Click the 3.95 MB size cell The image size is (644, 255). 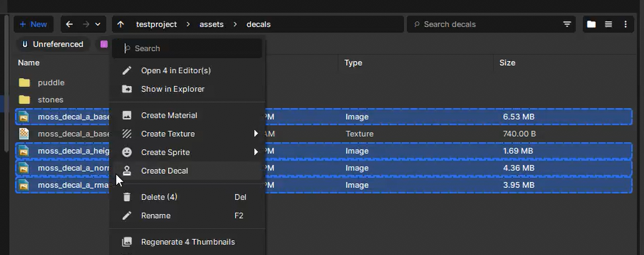[519, 185]
